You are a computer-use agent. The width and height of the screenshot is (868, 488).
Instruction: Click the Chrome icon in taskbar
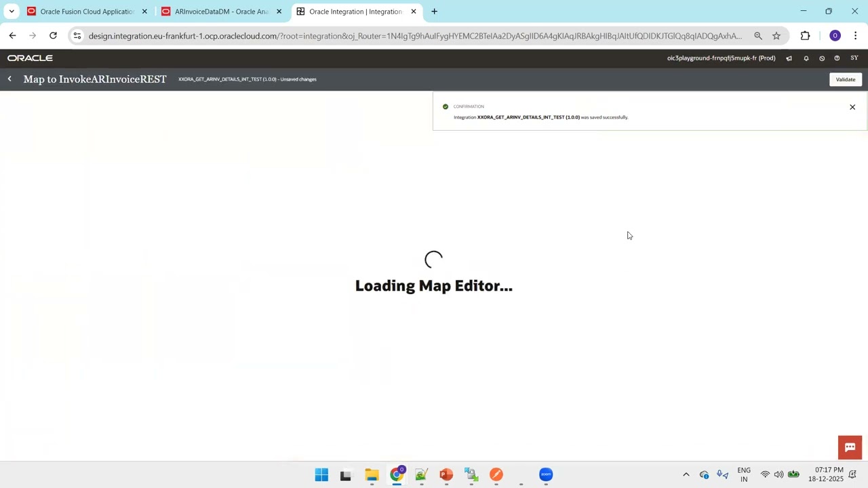(x=397, y=475)
